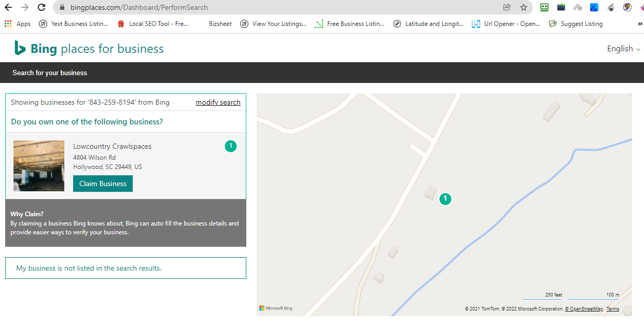Open the English language dropdown
644x324 pixels.
[624, 49]
